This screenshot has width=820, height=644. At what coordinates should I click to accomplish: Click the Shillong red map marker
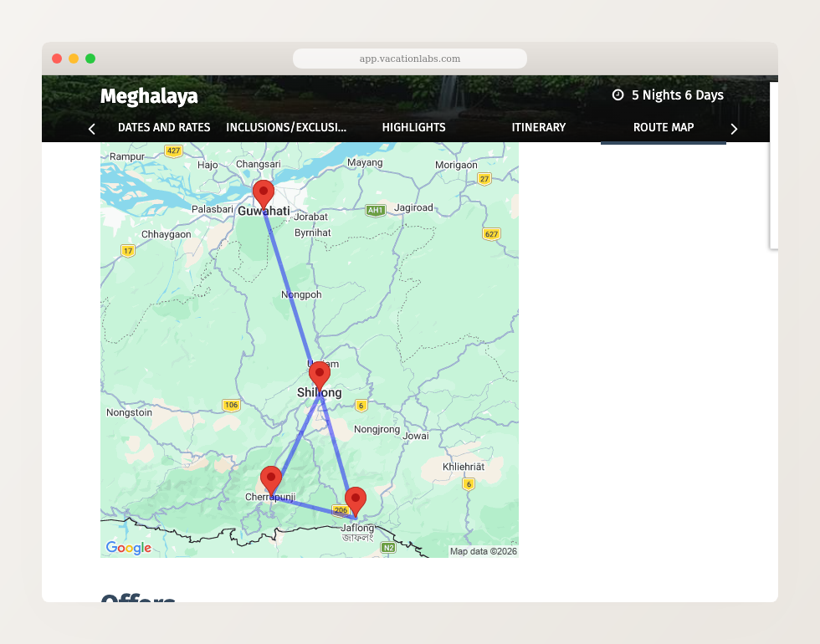(x=320, y=375)
